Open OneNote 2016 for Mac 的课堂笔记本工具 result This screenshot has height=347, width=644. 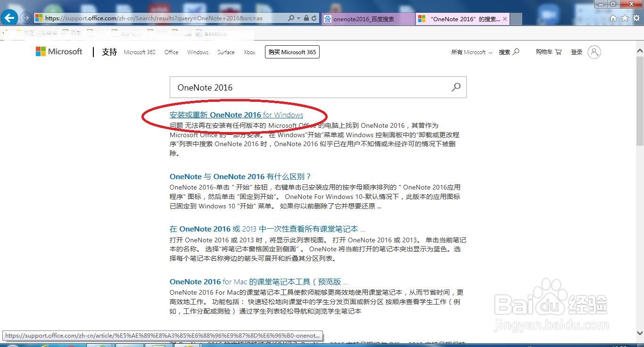(259, 281)
